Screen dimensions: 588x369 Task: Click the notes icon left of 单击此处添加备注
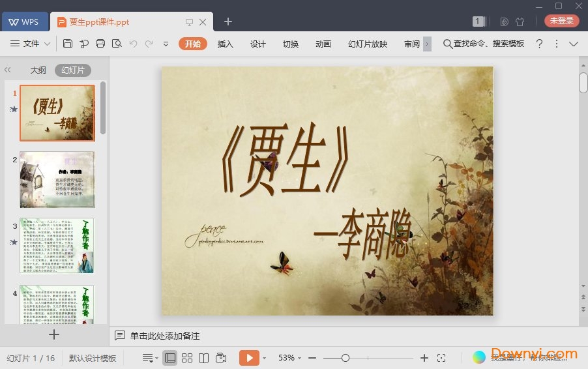click(120, 335)
